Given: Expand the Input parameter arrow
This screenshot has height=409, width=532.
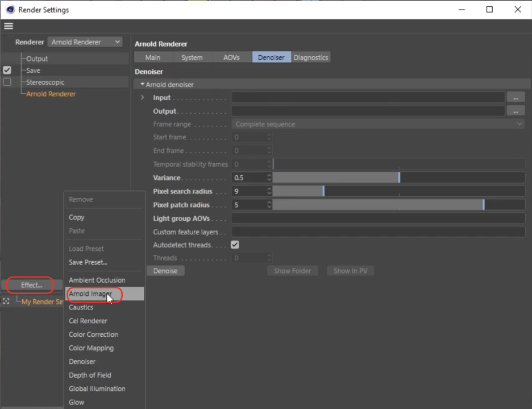Looking at the screenshot, I should pyautogui.click(x=143, y=97).
